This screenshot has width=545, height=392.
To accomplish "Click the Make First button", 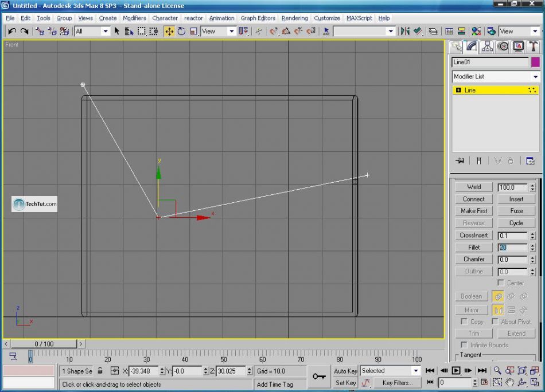I will pos(474,211).
